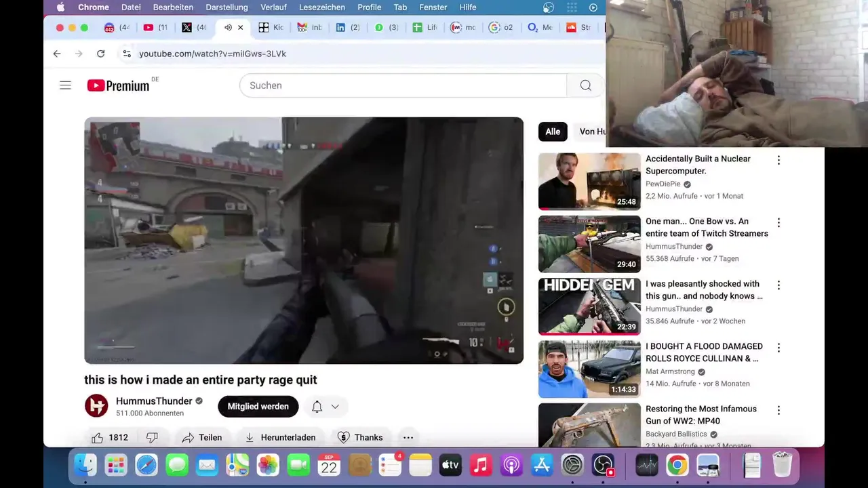Open HIDDEN GEM gun video thumbnail

tap(589, 306)
